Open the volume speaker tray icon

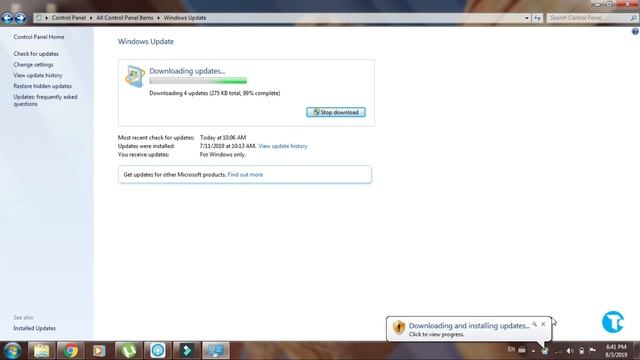click(x=570, y=351)
